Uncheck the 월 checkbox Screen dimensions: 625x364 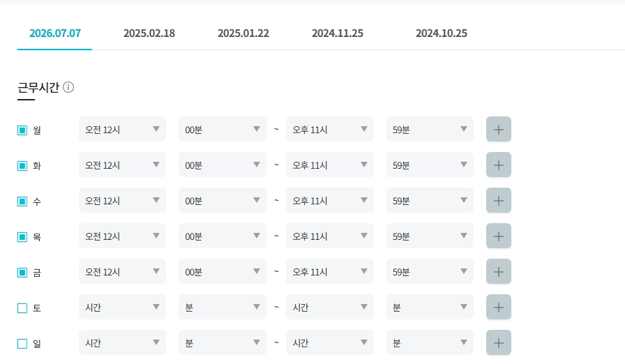22,130
